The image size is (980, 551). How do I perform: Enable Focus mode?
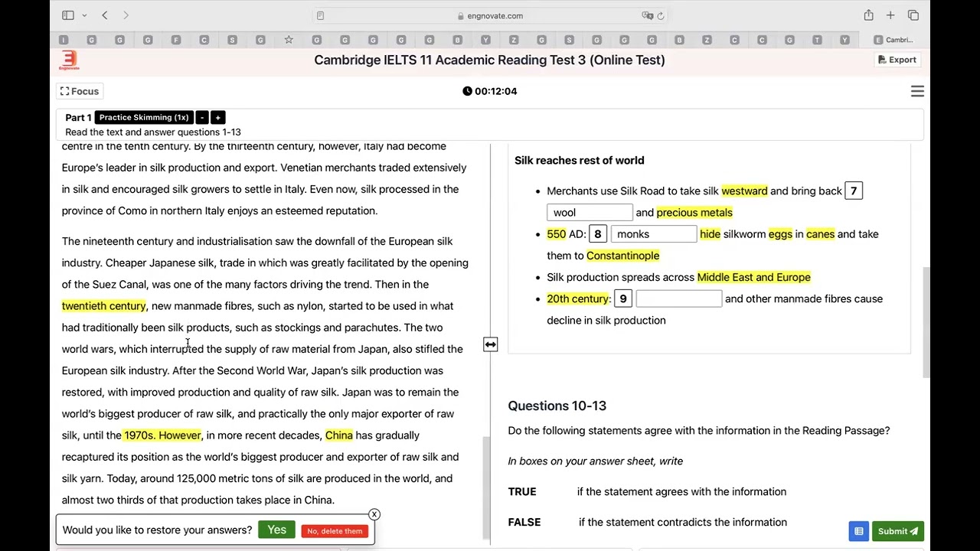[80, 91]
